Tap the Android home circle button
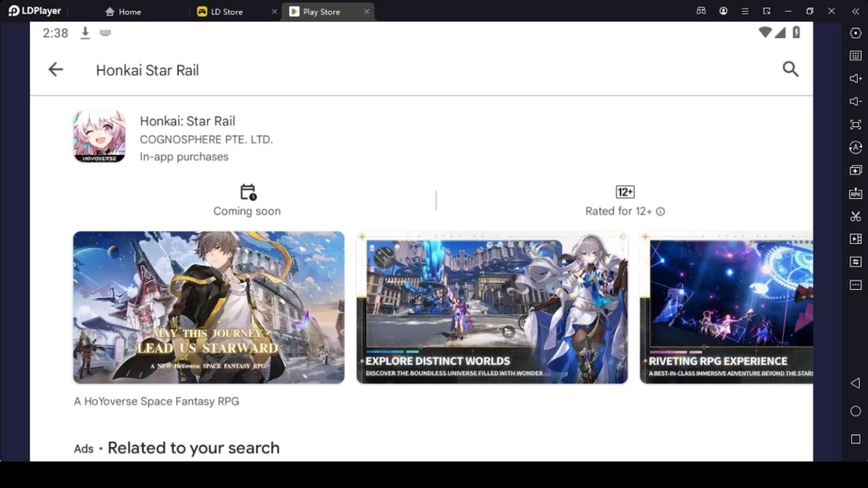Screen dimensions: 868x488 coord(855,411)
